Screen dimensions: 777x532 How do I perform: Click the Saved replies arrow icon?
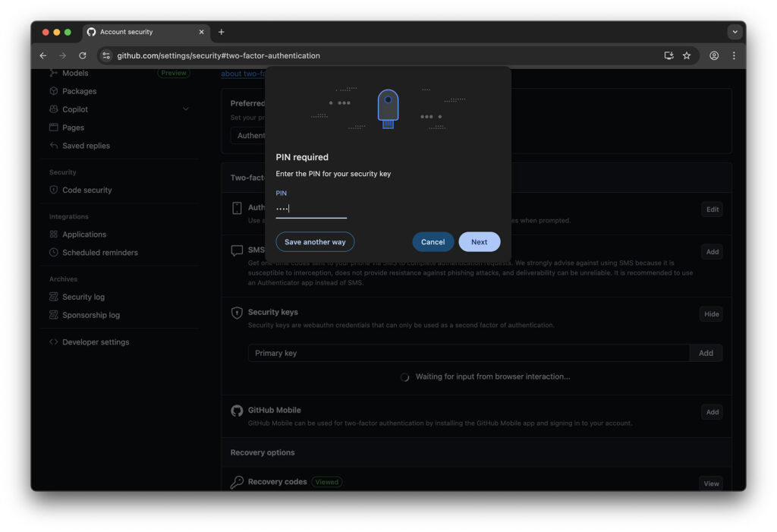tap(54, 145)
